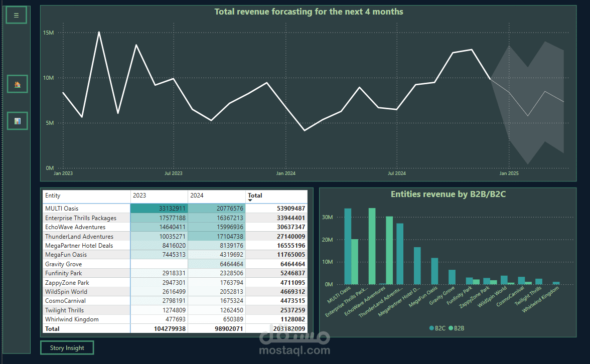Click the Enterprise Thrills Packages B2B bar
This screenshot has height=364, width=590.
coord(372,246)
